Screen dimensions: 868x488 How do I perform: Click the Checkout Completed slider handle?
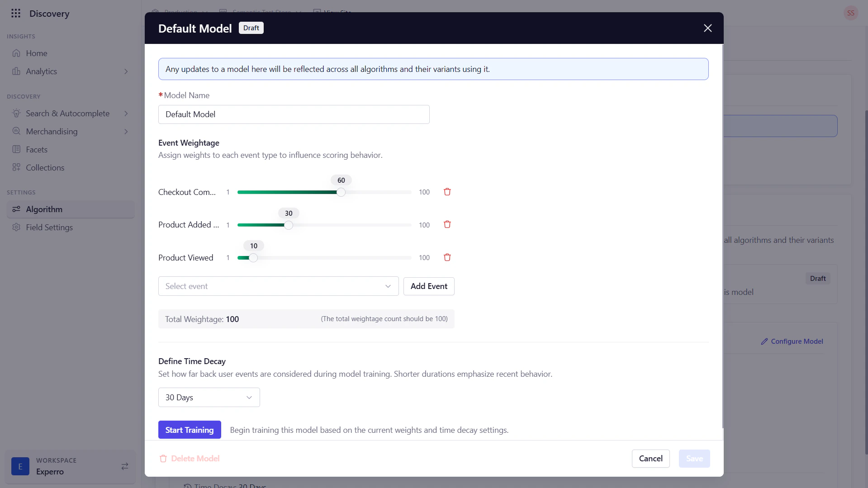pyautogui.click(x=341, y=192)
